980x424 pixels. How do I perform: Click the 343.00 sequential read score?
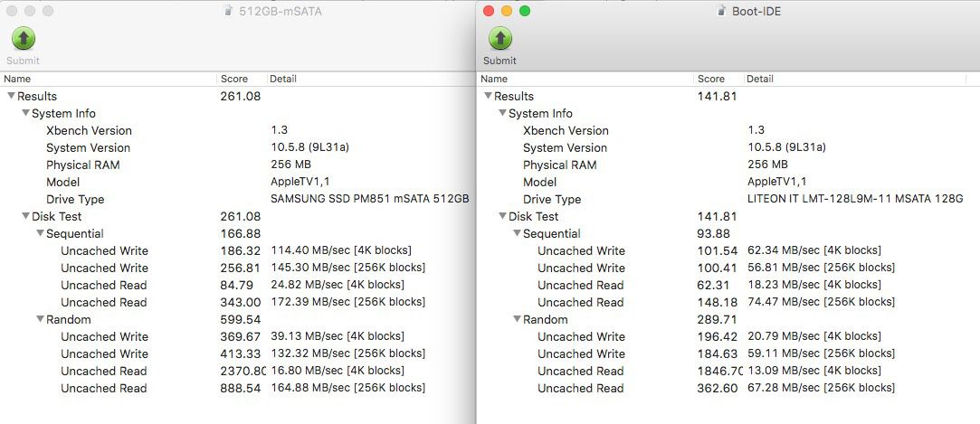tap(240, 302)
